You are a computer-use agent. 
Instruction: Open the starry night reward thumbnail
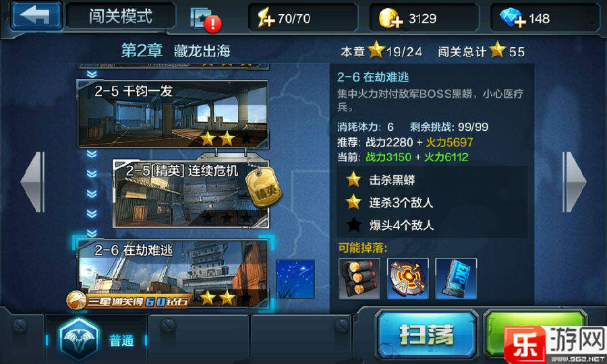[295, 279]
